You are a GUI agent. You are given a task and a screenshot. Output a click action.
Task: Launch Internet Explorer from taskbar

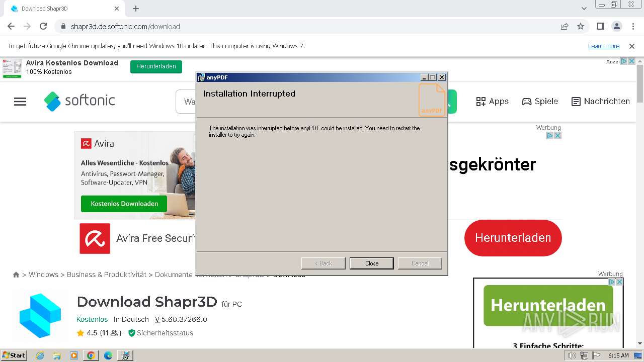[40, 355]
